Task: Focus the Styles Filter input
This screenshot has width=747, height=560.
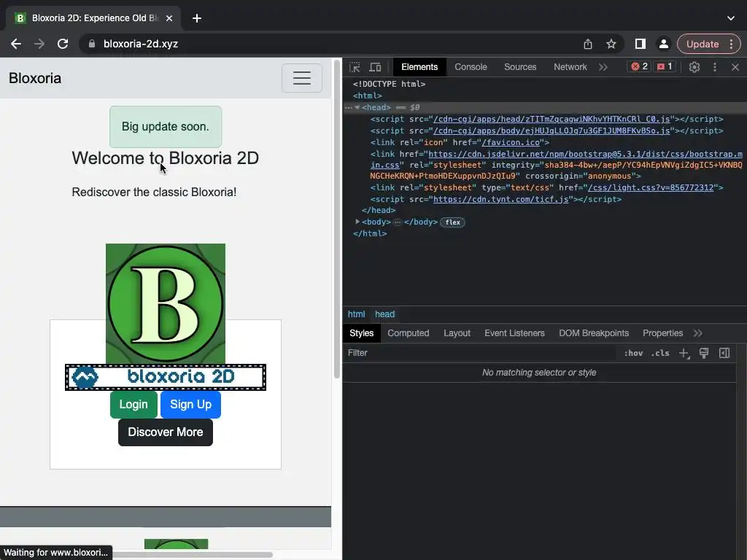Action: pos(479,353)
